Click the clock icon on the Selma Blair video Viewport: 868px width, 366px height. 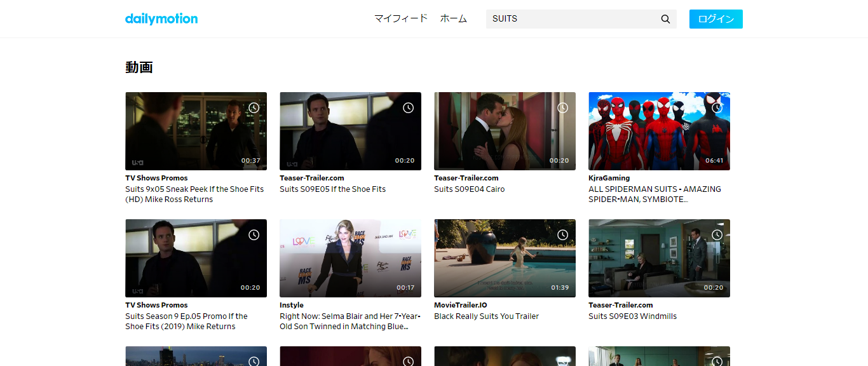[x=408, y=235]
